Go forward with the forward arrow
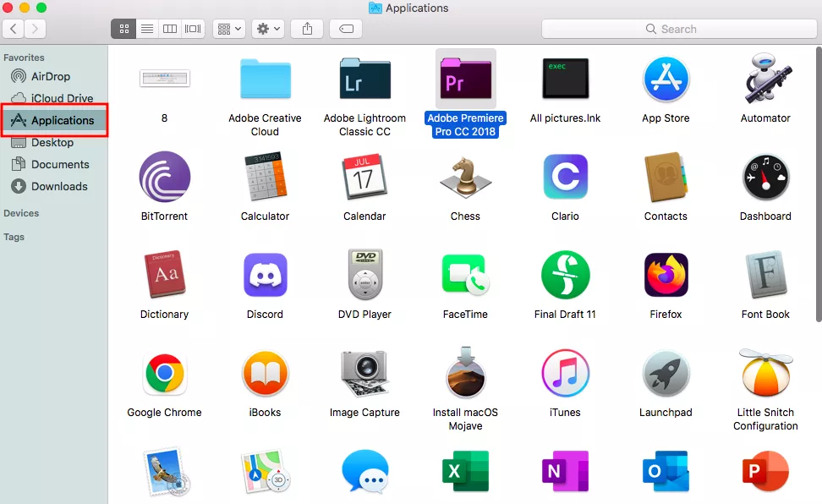Image resolution: width=822 pixels, height=504 pixels. click(36, 28)
